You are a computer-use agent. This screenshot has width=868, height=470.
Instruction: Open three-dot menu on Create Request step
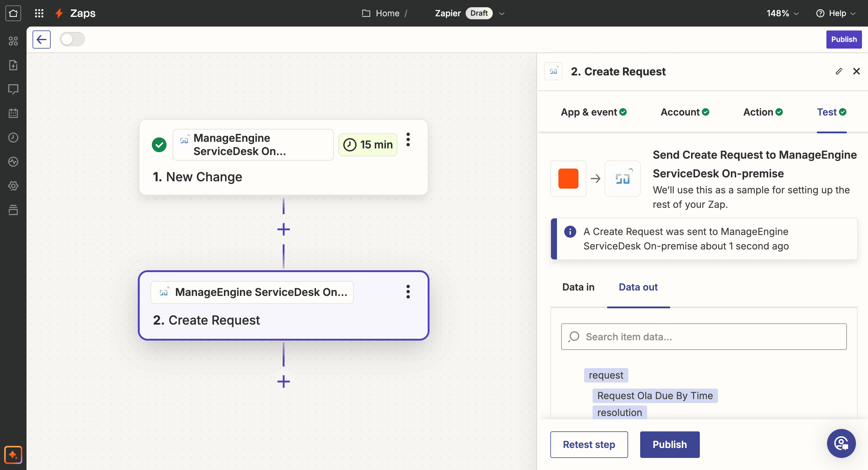[x=408, y=292]
